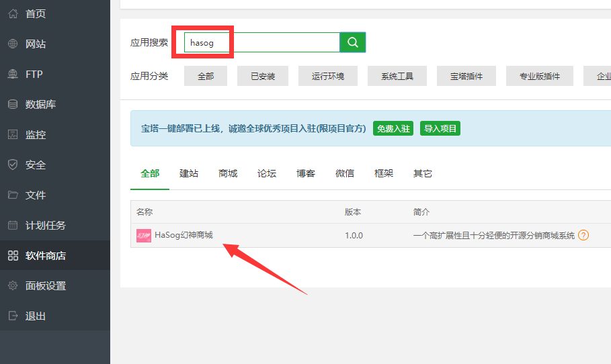Click the 一个高扩展性且十分轻便 description text
611x364 pixels.
[494, 236]
